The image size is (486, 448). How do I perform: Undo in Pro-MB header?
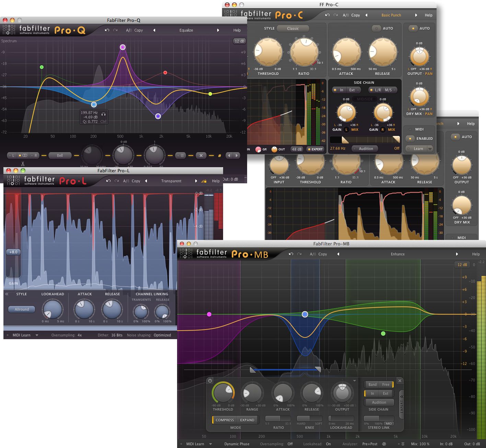click(x=291, y=254)
